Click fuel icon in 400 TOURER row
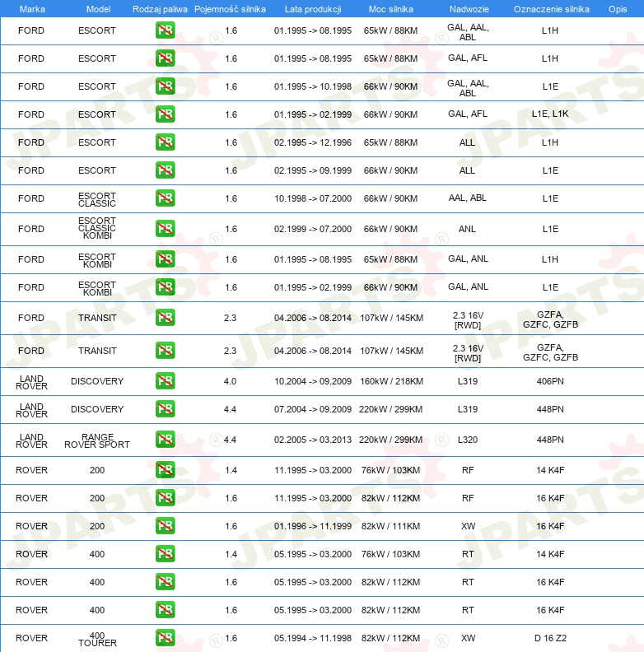644x652 pixels. (166, 638)
